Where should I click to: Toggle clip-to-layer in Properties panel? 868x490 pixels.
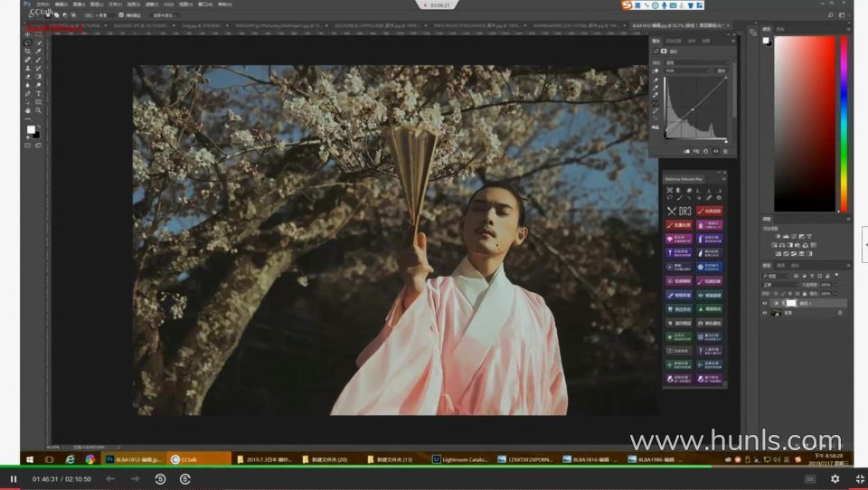point(686,151)
